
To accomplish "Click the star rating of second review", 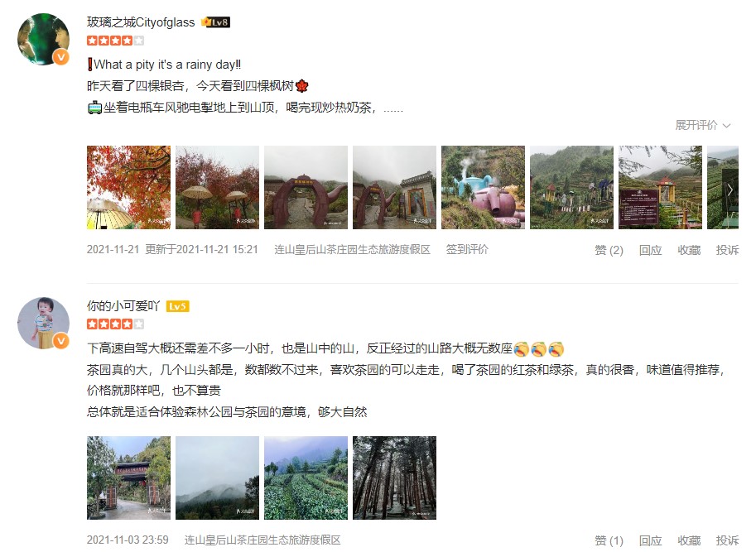I will point(115,324).
